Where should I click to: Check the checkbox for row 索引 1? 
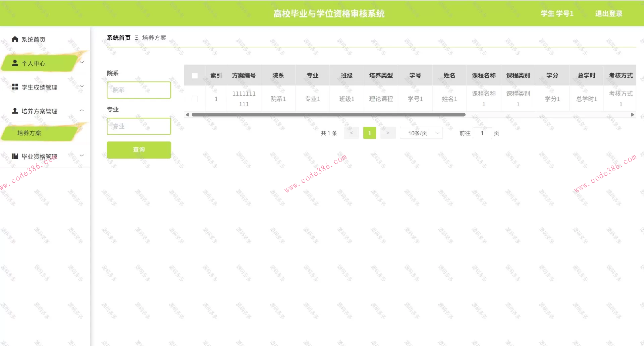coord(195,99)
